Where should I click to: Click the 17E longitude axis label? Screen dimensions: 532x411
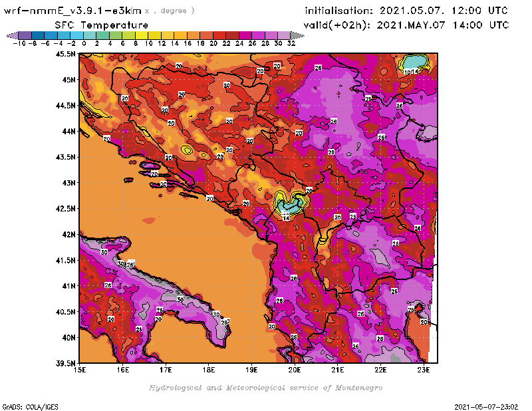coord(166,370)
